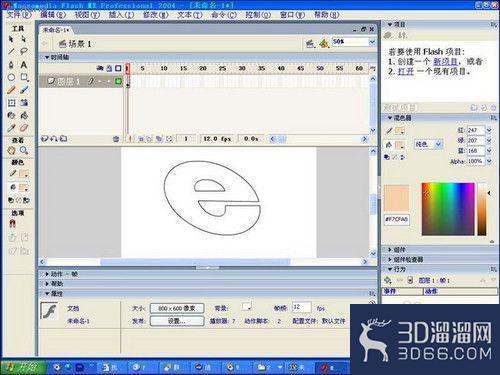Click the hex #F7CFA8 input field
Image resolution: width=500 pixels, height=375 pixels.
397,219
